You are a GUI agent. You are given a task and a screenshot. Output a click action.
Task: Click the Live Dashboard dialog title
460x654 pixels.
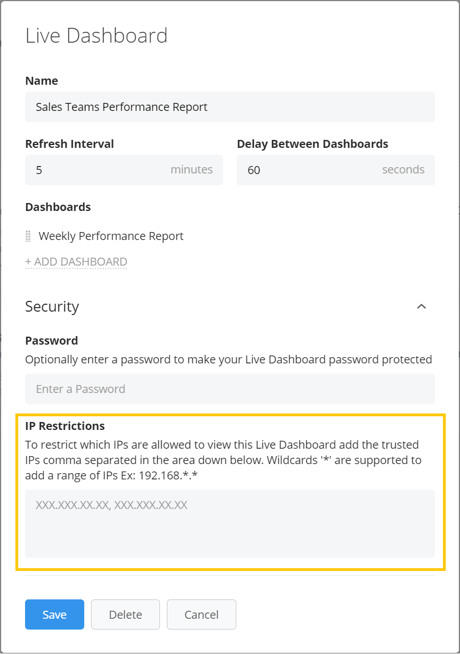point(96,36)
